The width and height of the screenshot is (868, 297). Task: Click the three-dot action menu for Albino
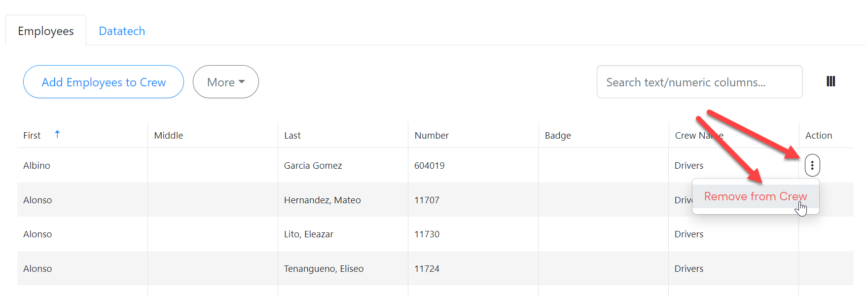(x=812, y=165)
